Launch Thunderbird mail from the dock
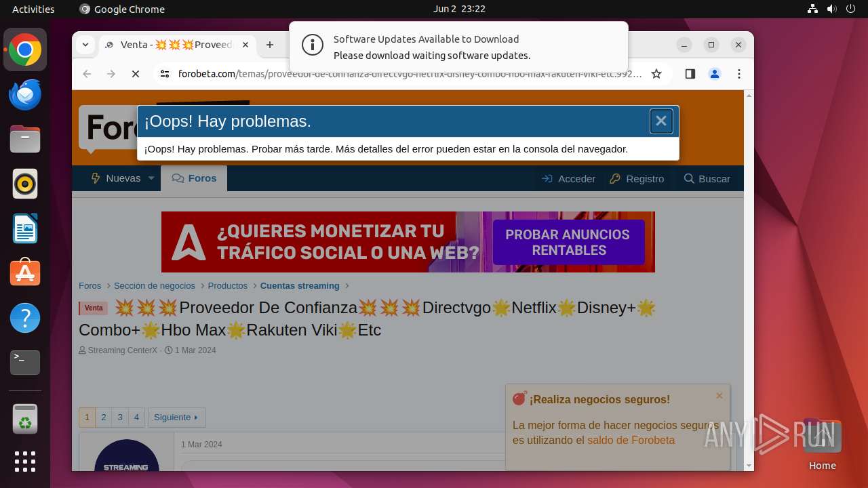Screen dimensions: 868x488 click(25, 95)
